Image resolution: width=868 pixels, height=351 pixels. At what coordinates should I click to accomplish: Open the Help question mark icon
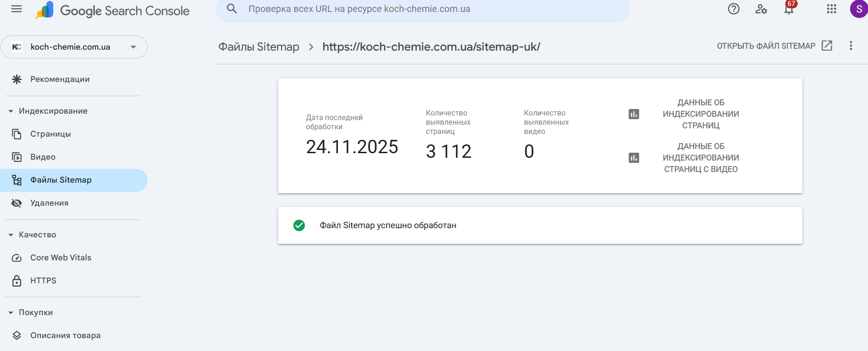734,9
